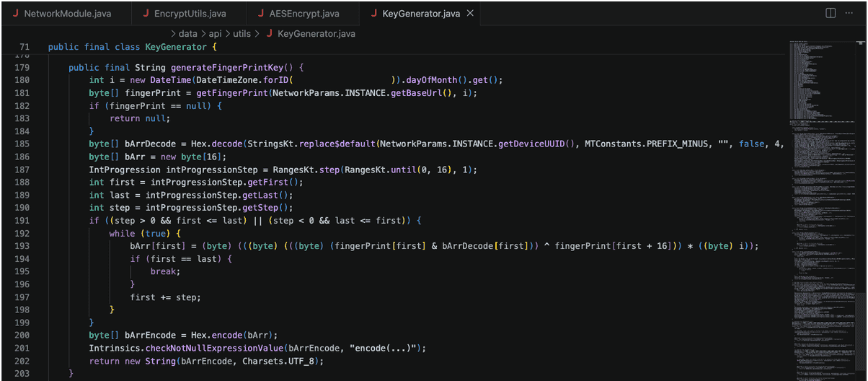Click 'DateTimeZone.forID' on line 180
Viewport: 868px width, 381px height.
243,80
